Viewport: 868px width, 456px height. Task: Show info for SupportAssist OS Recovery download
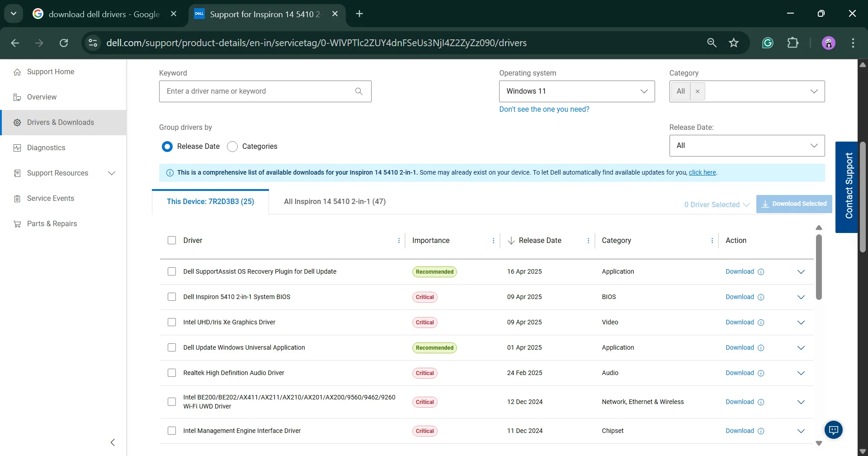point(761,272)
